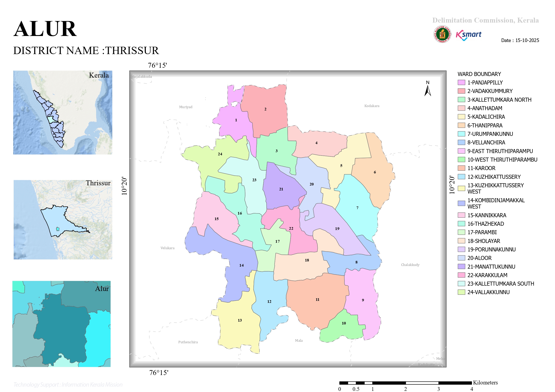Screen dimensions: 555x392
Task: Click the Mala neighbor label
Action: (x=299, y=341)
